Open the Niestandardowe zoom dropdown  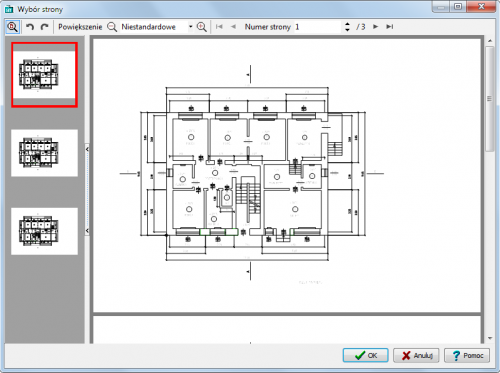[191, 27]
